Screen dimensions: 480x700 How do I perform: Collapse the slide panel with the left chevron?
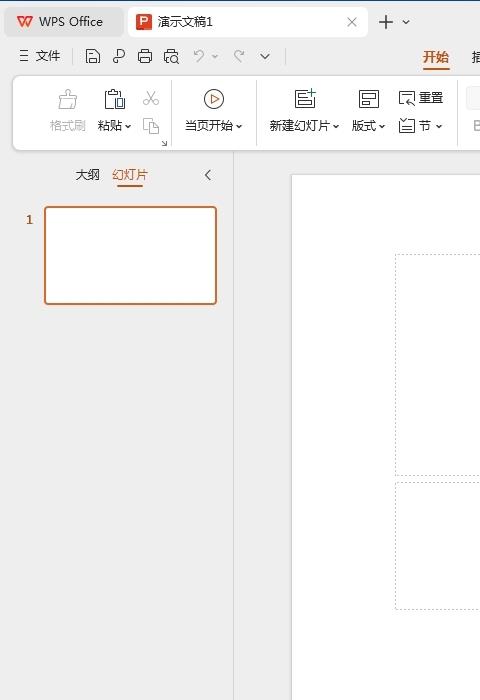click(208, 175)
